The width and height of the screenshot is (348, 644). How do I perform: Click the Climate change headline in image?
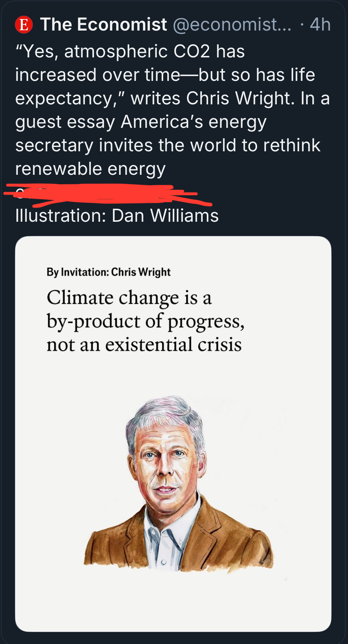point(145,321)
